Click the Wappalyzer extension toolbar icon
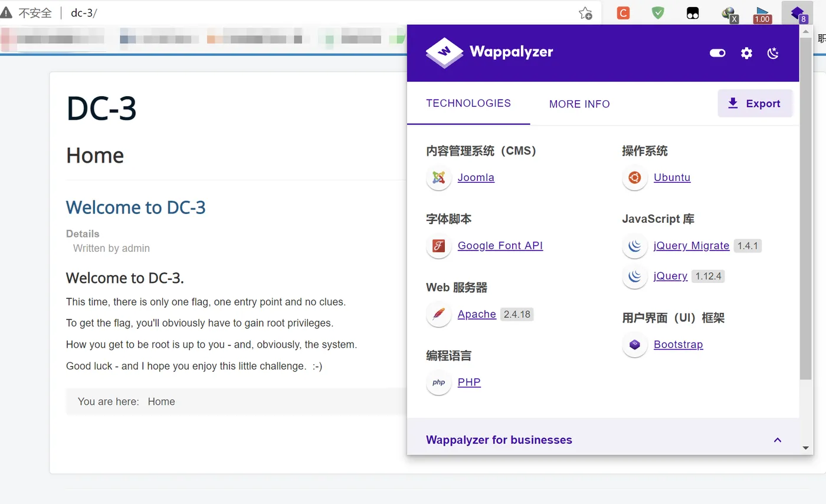The height and width of the screenshot is (504, 826). [x=798, y=13]
